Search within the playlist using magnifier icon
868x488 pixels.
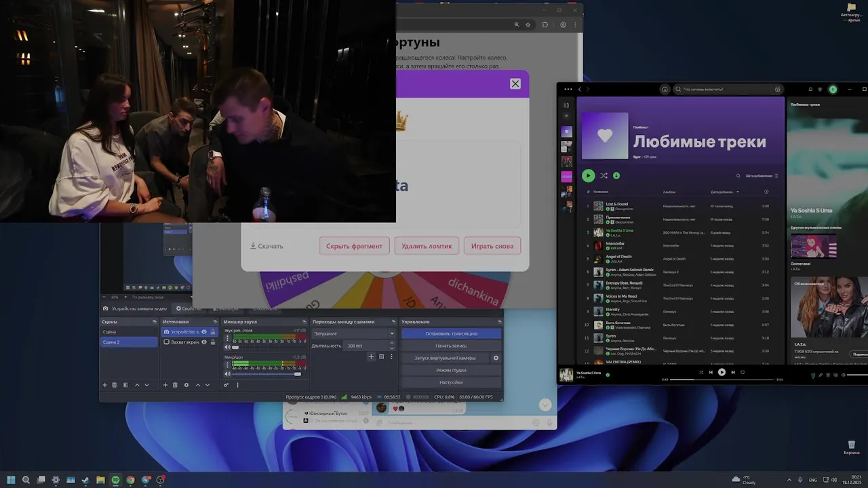pyautogui.click(x=738, y=176)
